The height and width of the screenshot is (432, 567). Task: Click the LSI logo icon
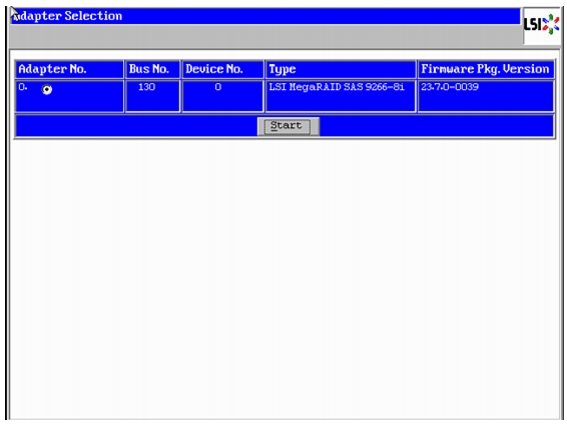pyautogui.click(x=541, y=25)
